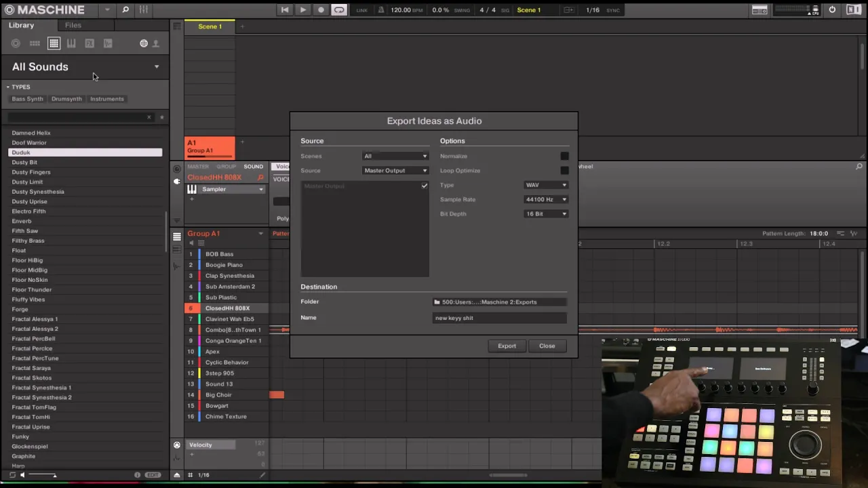This screenshot has width=868, height=488.
Task: Open the channel properties knob icon
Action: point(177,169)
